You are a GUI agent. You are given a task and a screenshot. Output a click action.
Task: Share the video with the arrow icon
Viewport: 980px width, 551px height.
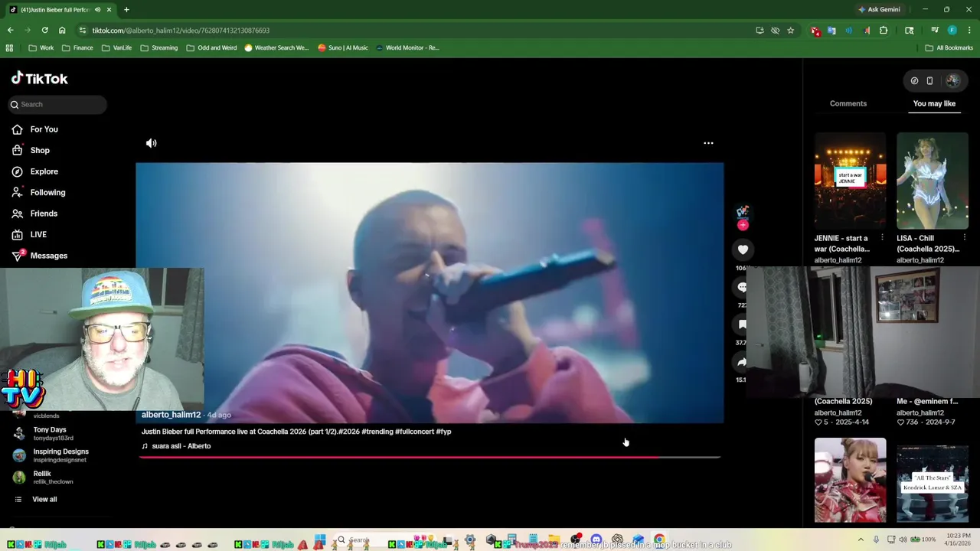(742, 362)
